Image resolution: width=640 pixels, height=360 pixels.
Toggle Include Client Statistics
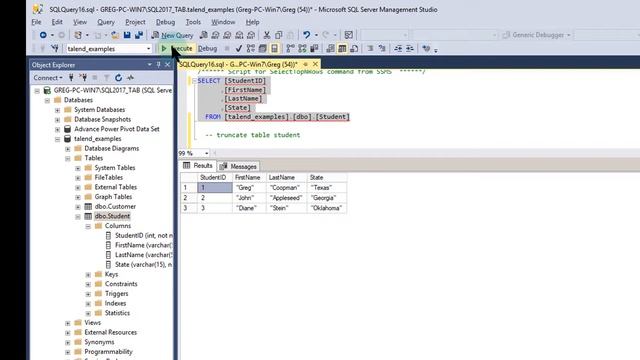(x=314, y=49)
